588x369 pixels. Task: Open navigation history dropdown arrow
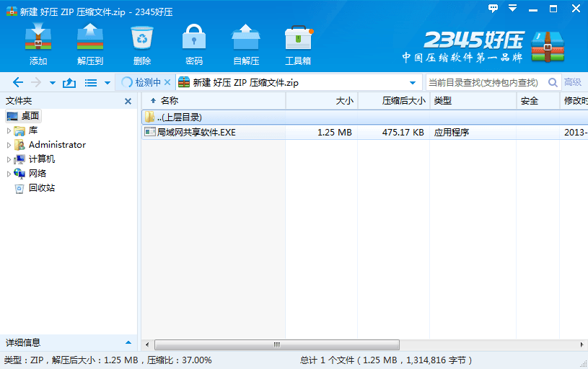click(53, 83)
